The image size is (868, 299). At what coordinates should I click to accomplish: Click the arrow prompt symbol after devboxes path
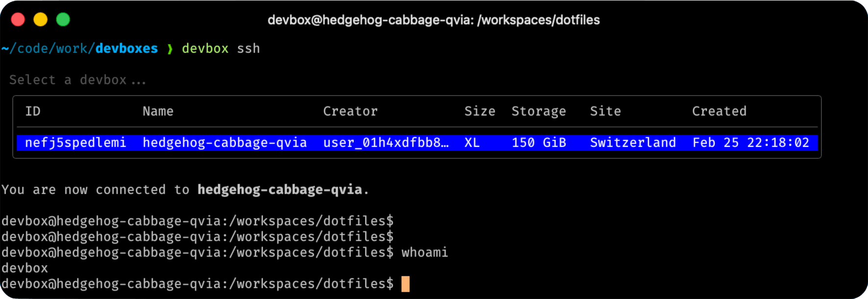click(169, 48)
